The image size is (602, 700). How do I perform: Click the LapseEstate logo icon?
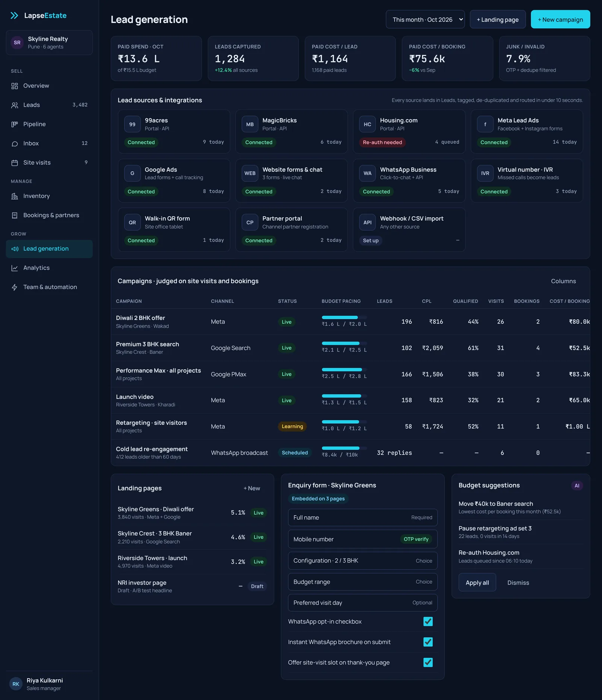pos(14,15)
